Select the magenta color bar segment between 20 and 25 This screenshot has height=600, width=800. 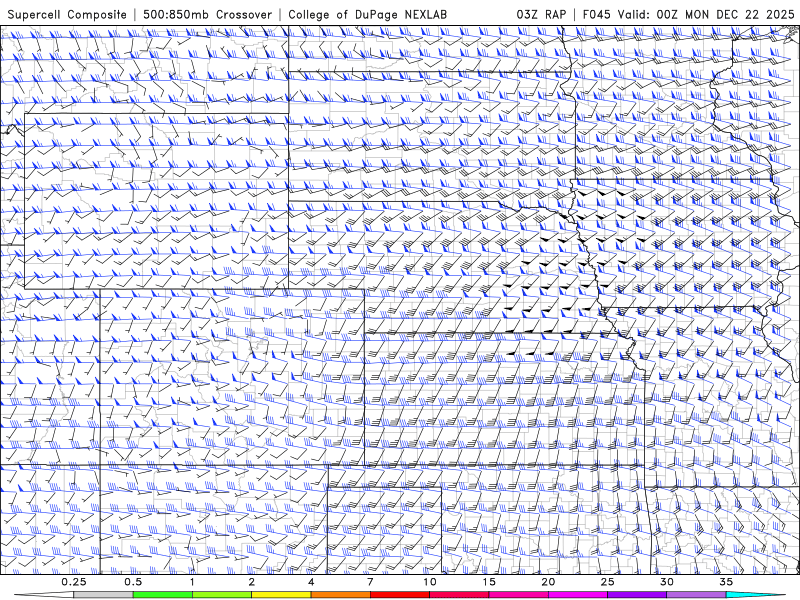click(578, 595)
